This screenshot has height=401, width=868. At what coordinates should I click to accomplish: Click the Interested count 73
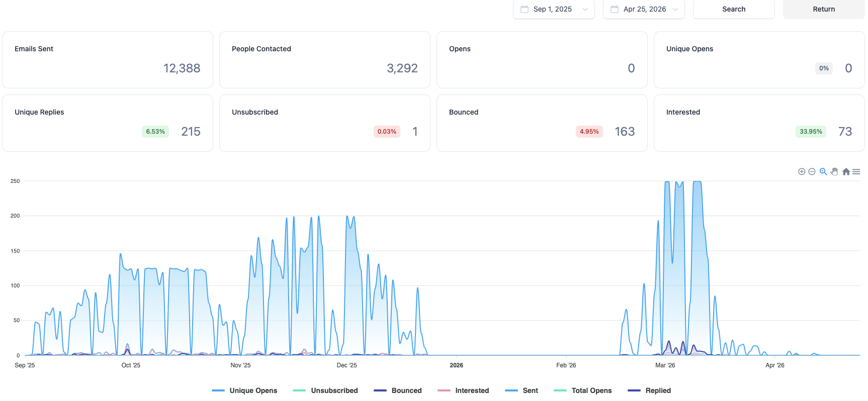click(x=845, y=132)
